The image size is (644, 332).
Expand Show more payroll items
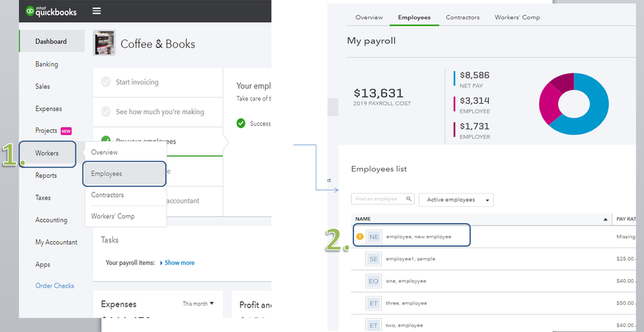[x=177, y=262]
